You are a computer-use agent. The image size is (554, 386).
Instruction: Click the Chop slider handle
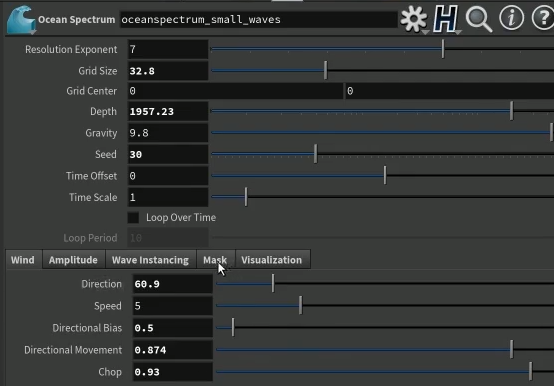tap(530, 371)
